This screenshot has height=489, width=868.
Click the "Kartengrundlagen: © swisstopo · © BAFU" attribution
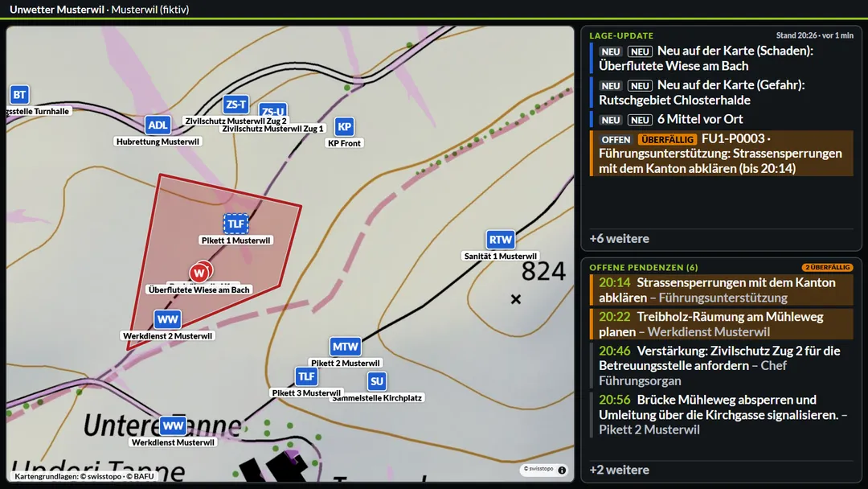point(84,476)
